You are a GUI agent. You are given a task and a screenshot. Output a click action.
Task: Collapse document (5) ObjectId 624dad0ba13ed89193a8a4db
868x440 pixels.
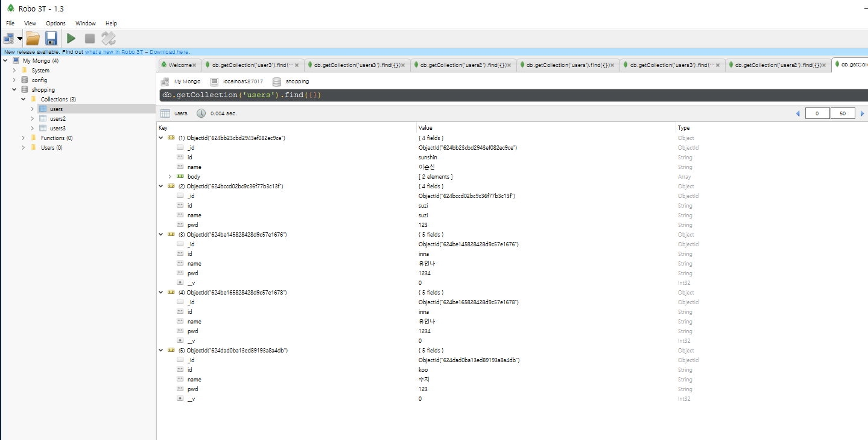161,351
